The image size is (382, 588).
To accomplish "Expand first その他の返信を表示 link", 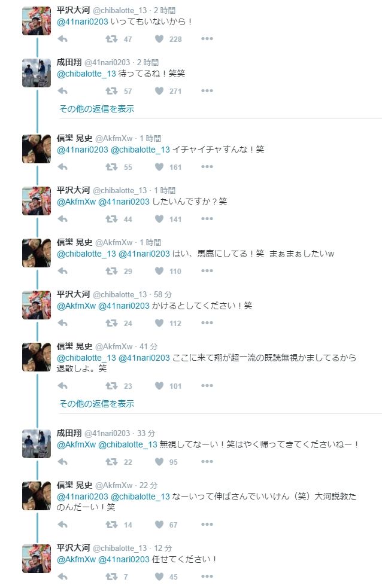I will point(96,109).
